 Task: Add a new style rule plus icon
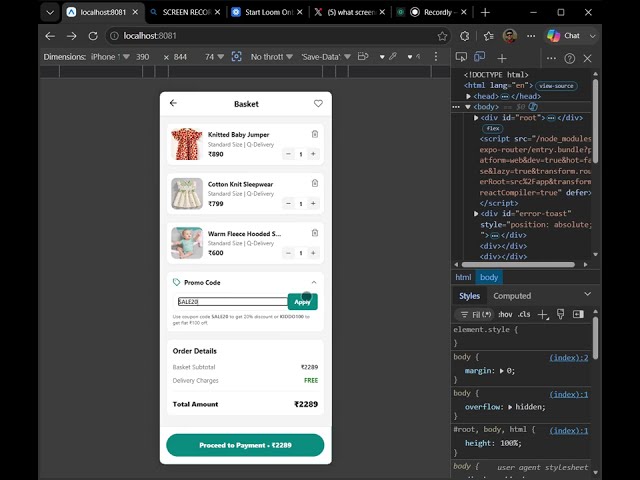(x=543, y=314)
